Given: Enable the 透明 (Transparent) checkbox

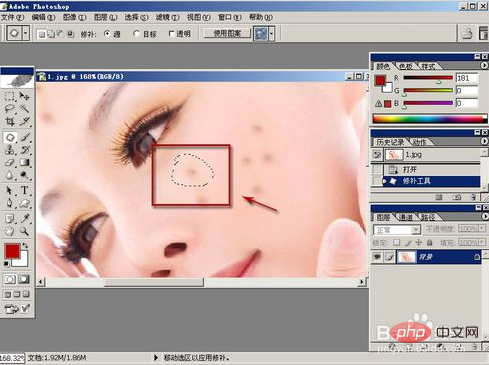Looking at the screenshot, I should [x=172, y=34].
